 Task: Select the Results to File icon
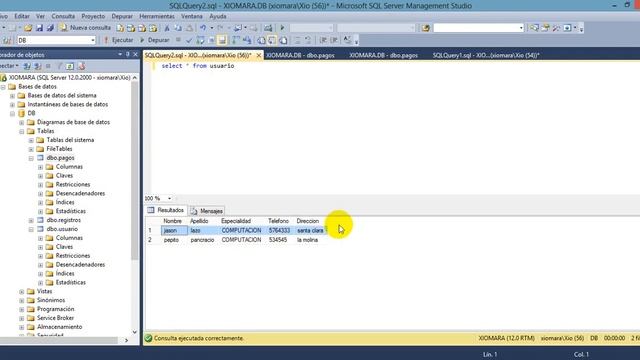point(283,40)
